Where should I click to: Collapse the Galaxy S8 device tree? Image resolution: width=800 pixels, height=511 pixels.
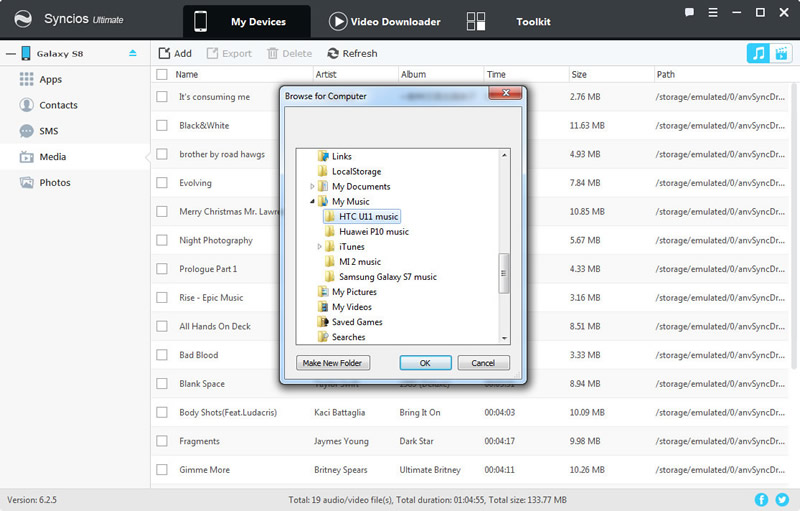pos(11,54)
